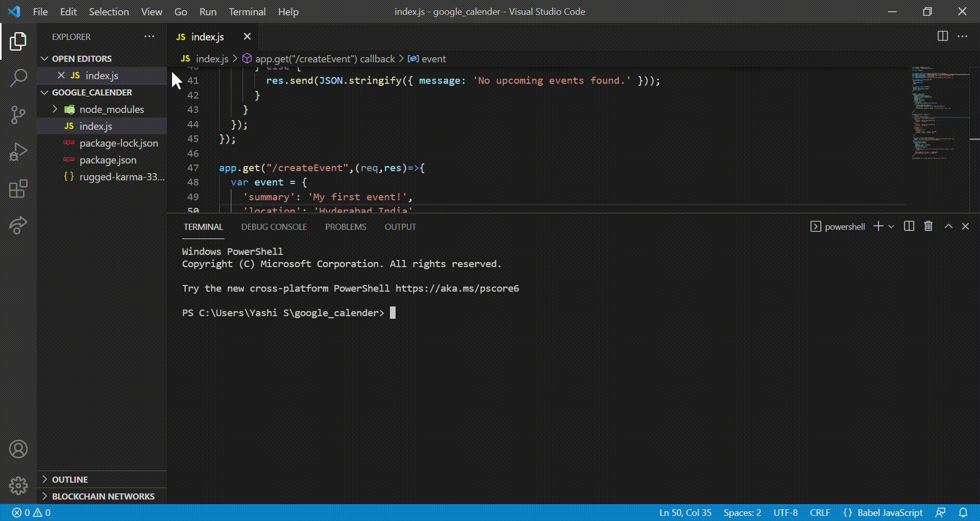Split the editor to the right
This screenshot has height=521, width=980.
943,36
